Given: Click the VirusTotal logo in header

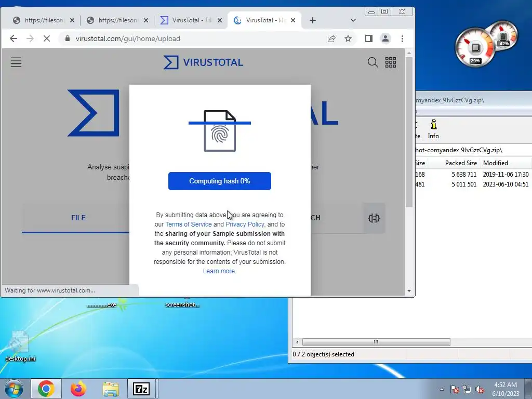Looking at the screenshot, I should click(203, 62).
